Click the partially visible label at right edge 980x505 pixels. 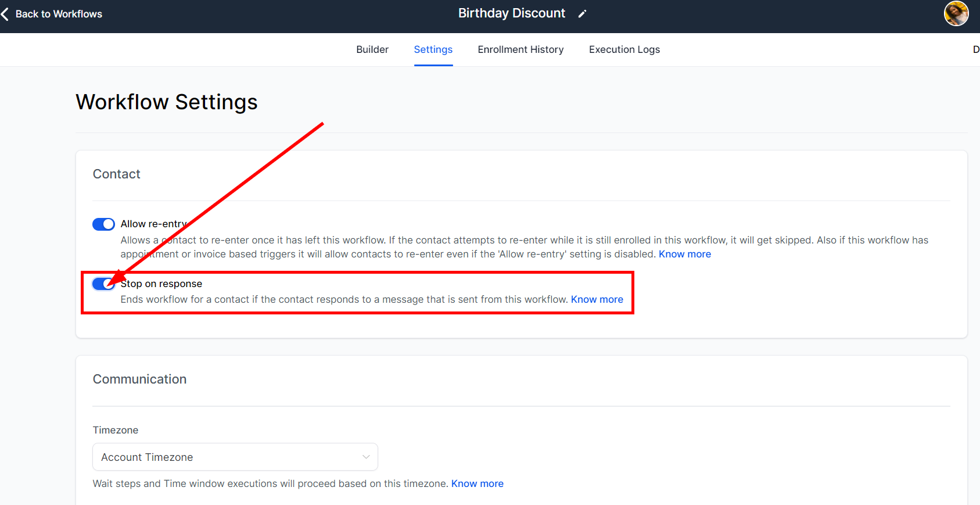click(976, 49)
